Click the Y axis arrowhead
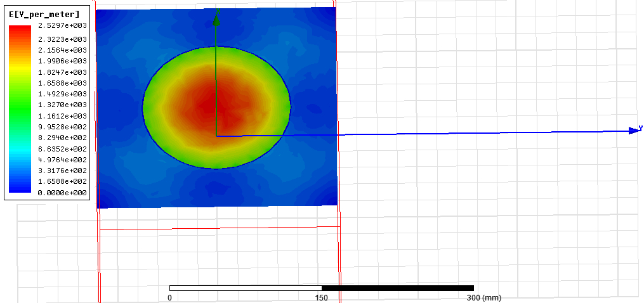This screenshot has height=303, width=644. point(634,131)
